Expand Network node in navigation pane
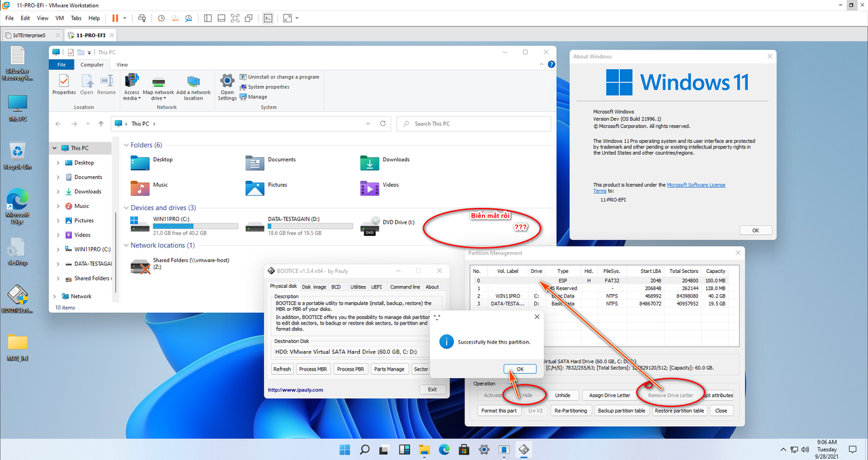This screenshot has width=868, height=460. tap(54, 296)
